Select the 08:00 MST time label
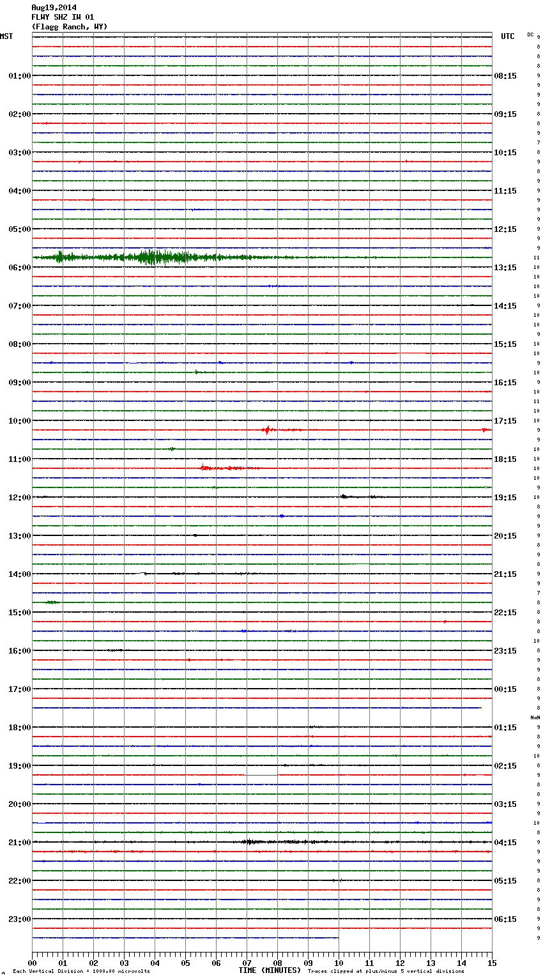Viewport: 543px width, 980px height. pos(19,344)
